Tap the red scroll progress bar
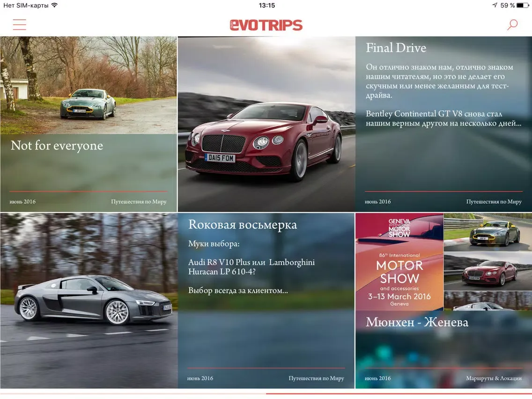Image resolution: width=532 pixels, height=399 pixels. [399, 394]
